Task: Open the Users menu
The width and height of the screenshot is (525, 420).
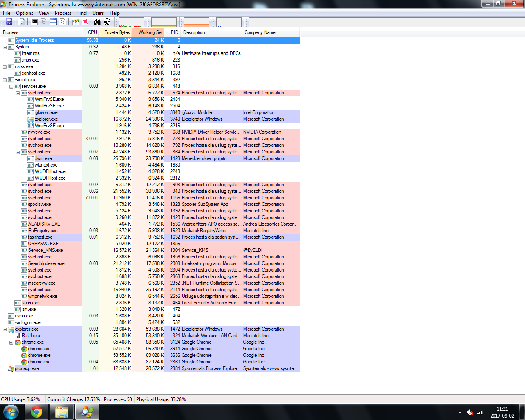Action: pos(98,13)
